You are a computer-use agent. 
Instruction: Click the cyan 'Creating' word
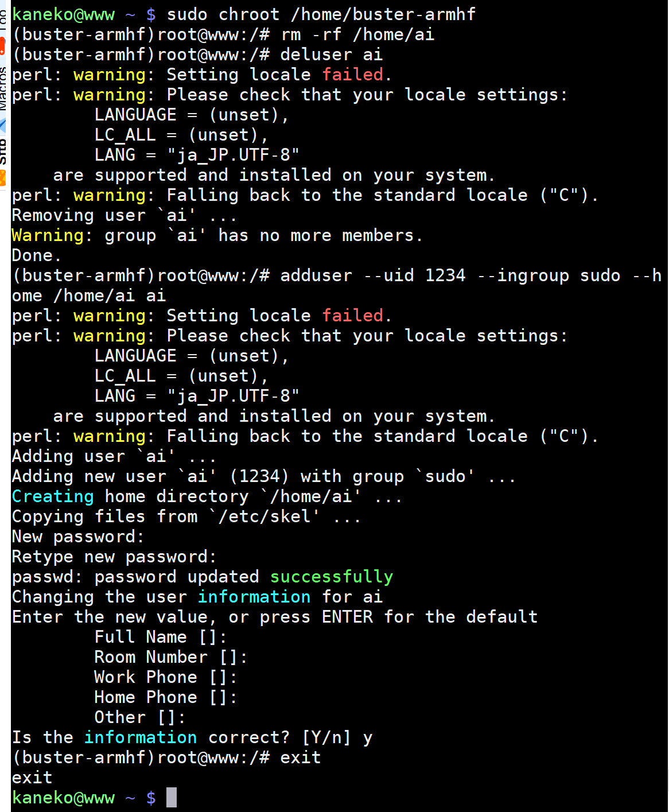53,496
